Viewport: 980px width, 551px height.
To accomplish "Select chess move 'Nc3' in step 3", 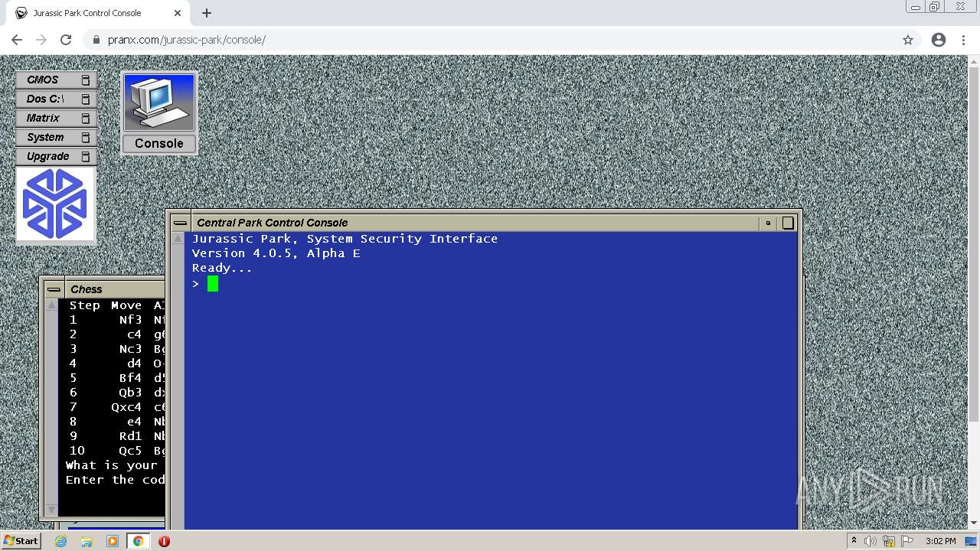I will tap(130, 349).
